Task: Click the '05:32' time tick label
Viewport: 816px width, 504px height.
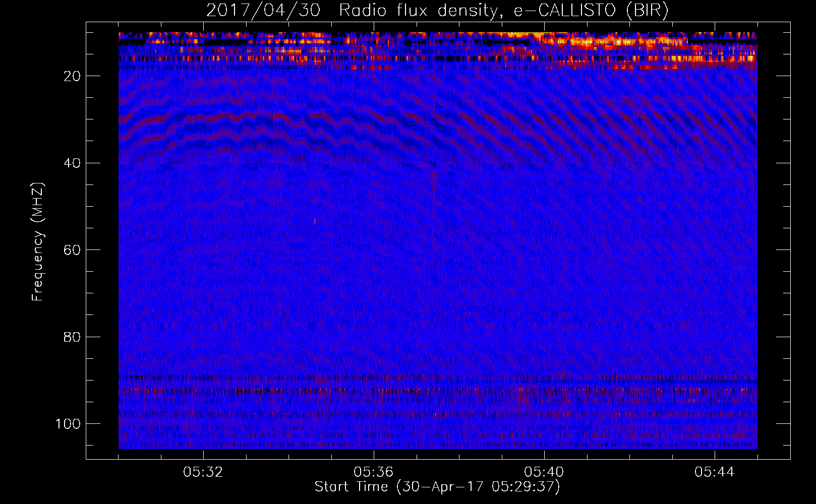Action: [x=203, y=472]
